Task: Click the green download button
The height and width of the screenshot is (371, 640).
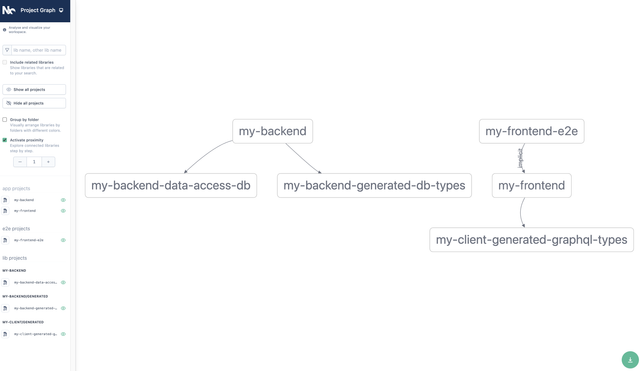Action: [x=630, y=360]
